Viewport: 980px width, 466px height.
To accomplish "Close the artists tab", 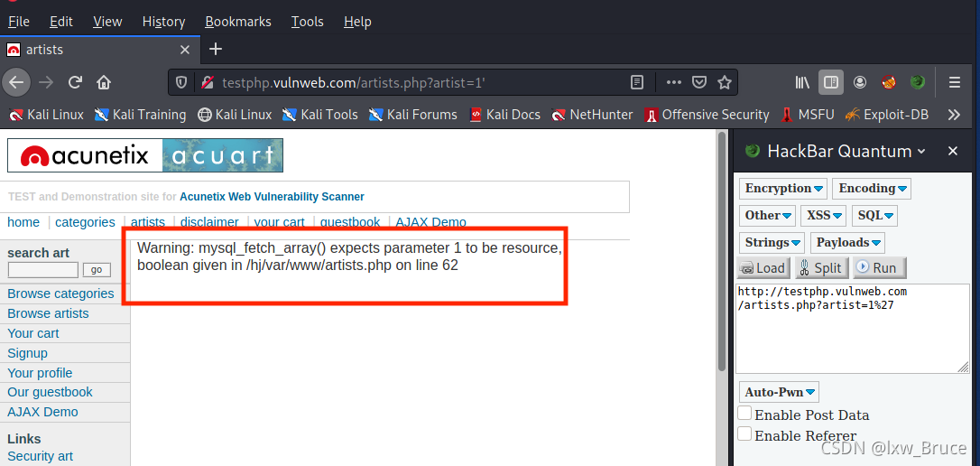I will pos(184,50).
